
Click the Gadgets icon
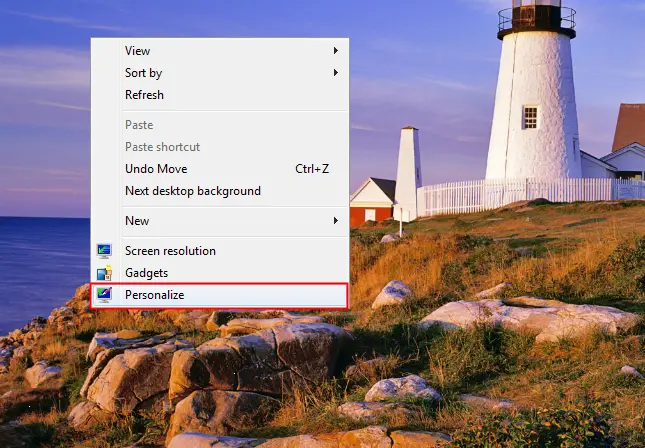click(104, 273)
